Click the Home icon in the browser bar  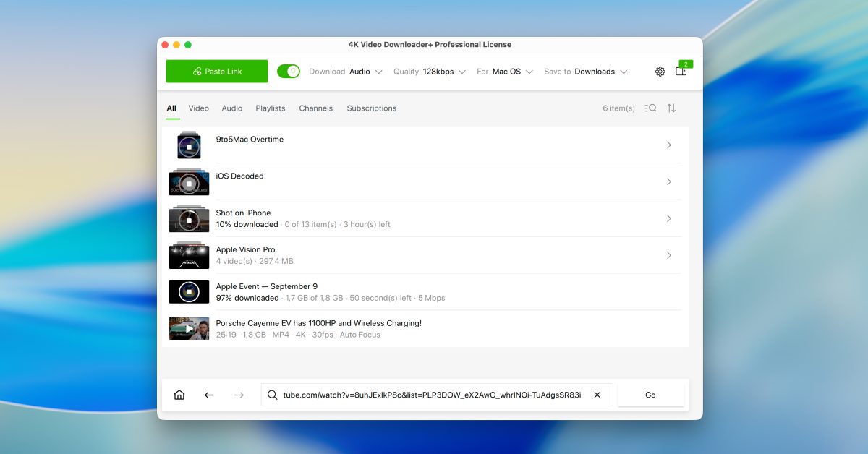(179, 395)
